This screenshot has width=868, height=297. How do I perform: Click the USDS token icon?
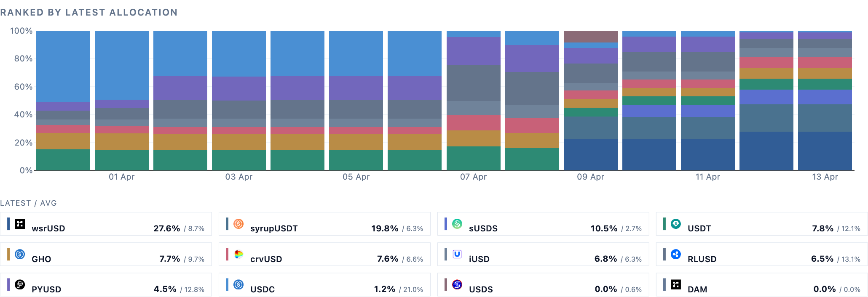point(457,284)
